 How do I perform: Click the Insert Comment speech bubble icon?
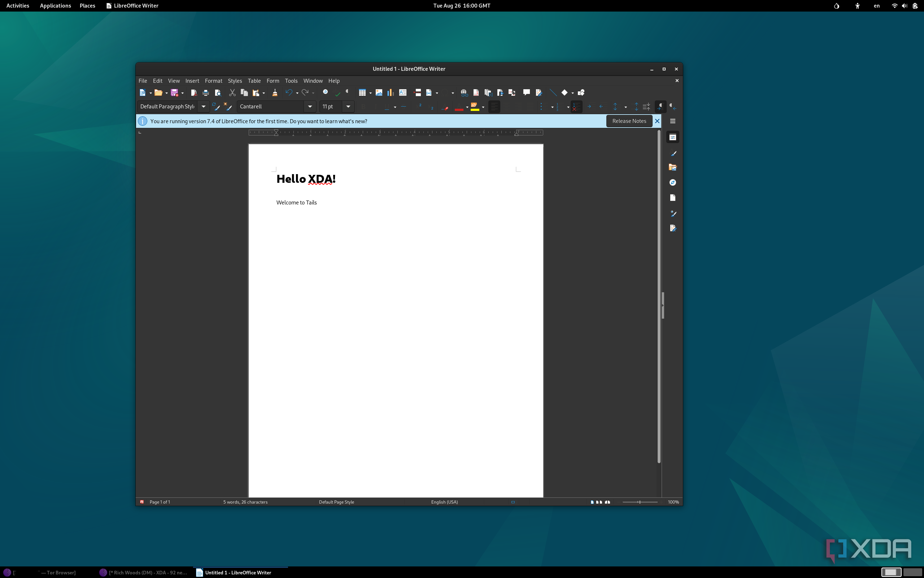(x=527, y=92)
